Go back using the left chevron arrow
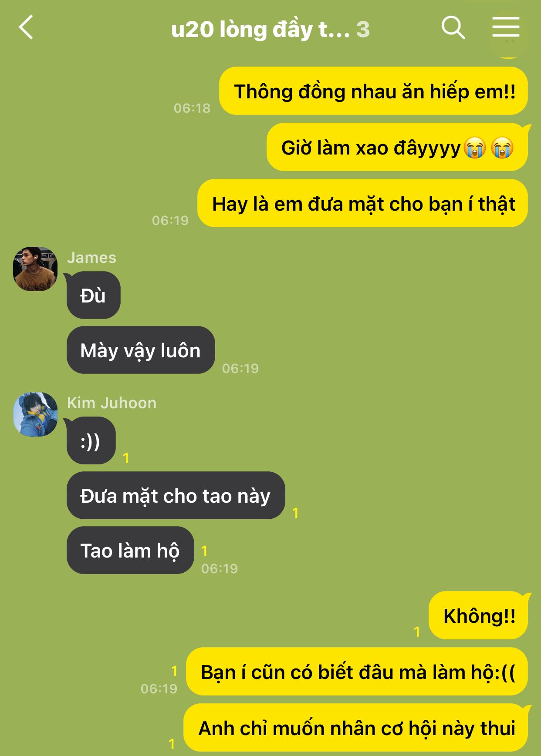 (26, 27)
